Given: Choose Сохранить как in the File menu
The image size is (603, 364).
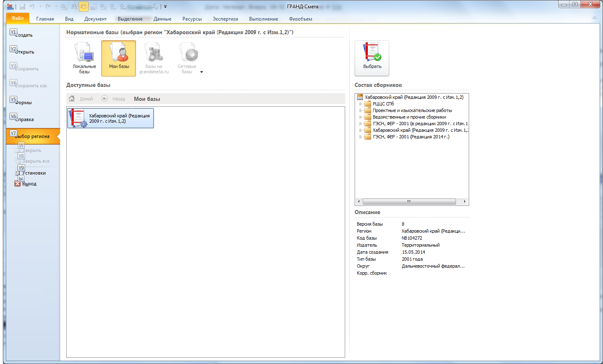Looking at the screenshot, I should click(33, 86).
